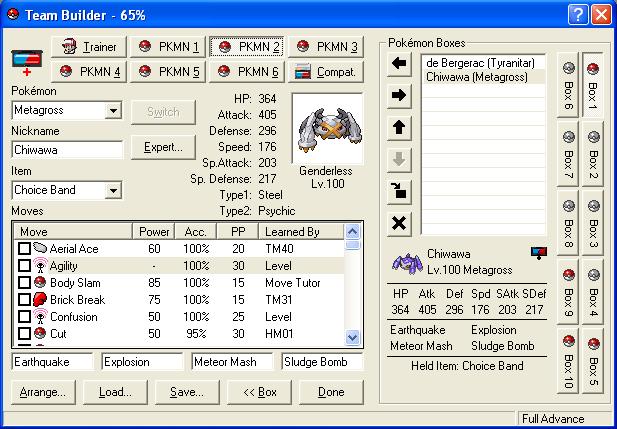Click the PP column header
The height and width of the screenshot is (429, 617).
pyautogui.click(x=238, y=231)
